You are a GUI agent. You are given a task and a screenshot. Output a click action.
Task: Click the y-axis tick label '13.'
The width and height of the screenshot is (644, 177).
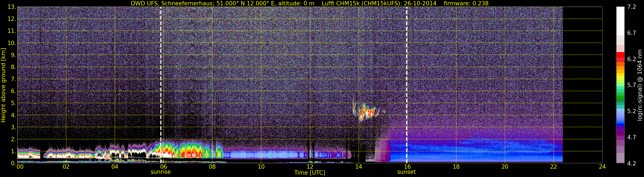[x=12, y=7]
